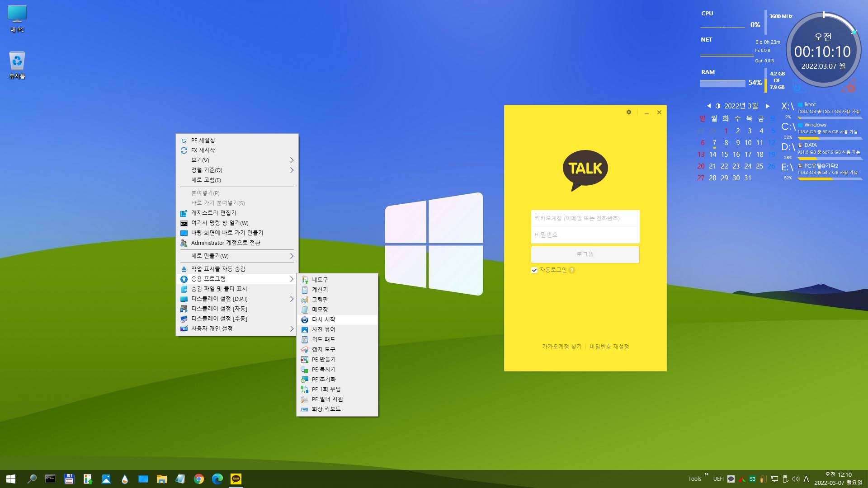Click the C:\ Windows drive usage bar
Image resolution: width=868 pixels, height=488 pixels.
click(x=830, y=138)
